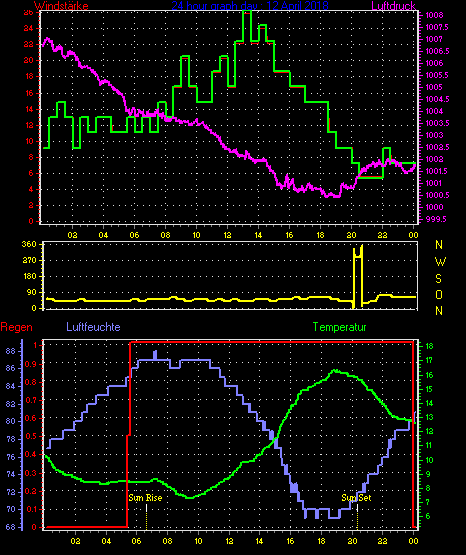The height and width of the screenshot is (555, 466).
Task: Click the '1001.5' pressure axis value
Action: pos(437,171)
